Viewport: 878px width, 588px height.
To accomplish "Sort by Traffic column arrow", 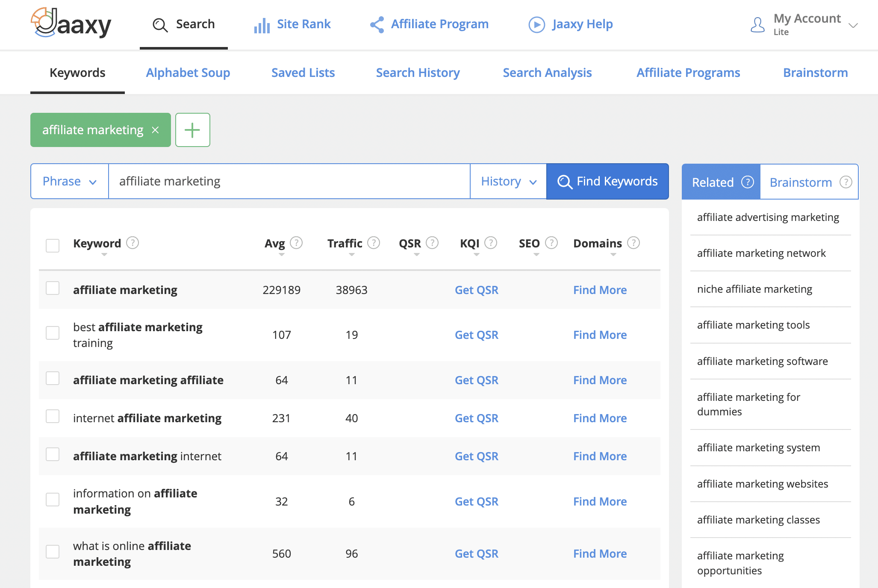I will 352,255.
